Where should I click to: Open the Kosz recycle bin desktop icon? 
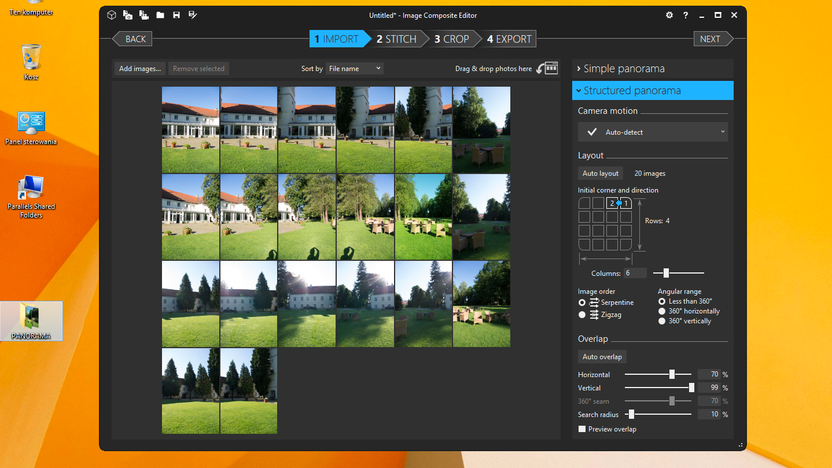pyautogui.click(x=31, y=62)
